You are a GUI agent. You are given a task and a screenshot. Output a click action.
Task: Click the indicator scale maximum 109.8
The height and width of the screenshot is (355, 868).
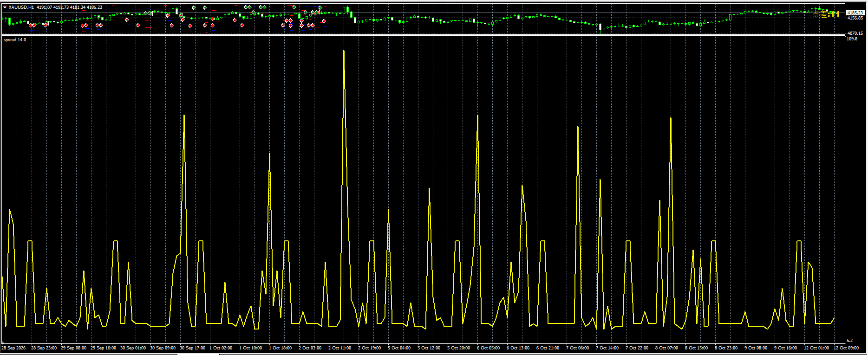coord(852,39)
